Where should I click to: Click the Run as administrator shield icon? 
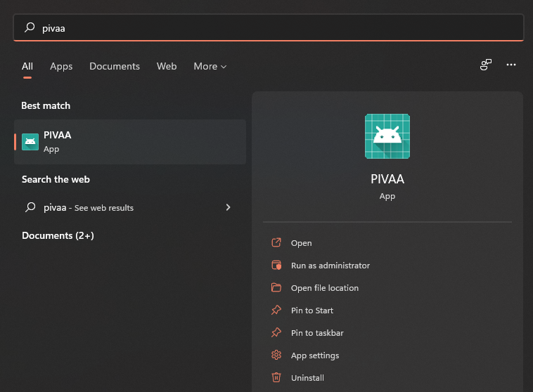point(276,266)
